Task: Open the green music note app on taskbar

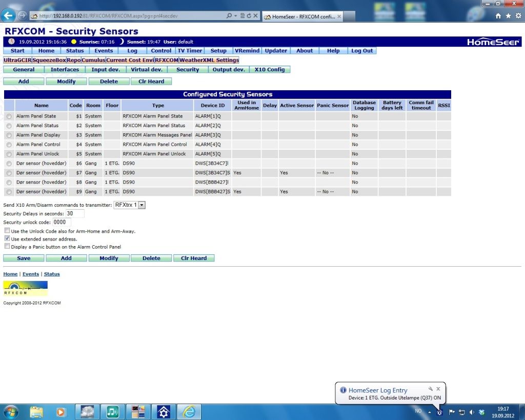Action: tap(112, 412)
